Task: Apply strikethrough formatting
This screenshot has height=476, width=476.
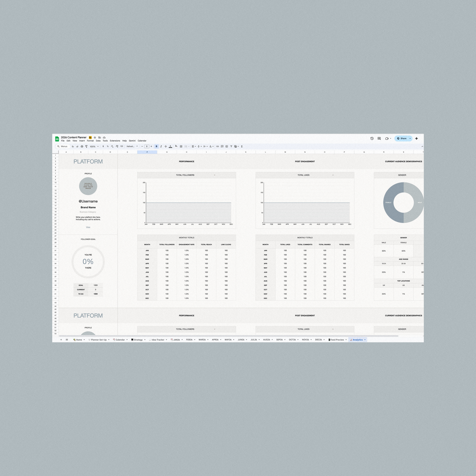Action: click(x=166, y=147)
